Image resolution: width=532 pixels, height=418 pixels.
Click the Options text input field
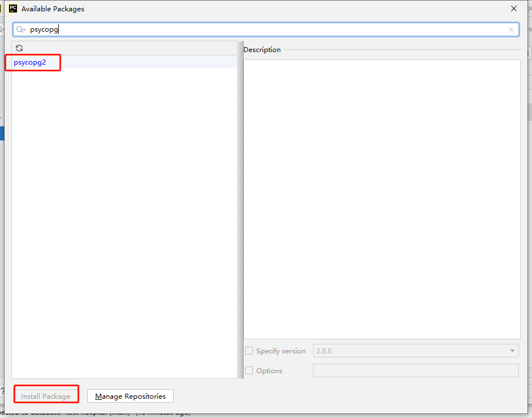coord(415,370)
